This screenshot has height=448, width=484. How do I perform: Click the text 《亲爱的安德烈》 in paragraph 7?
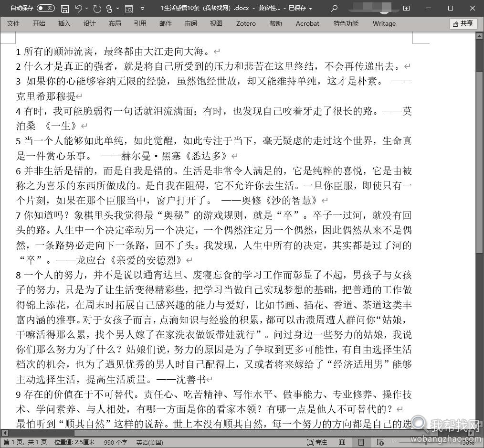[x=147, y=260]
